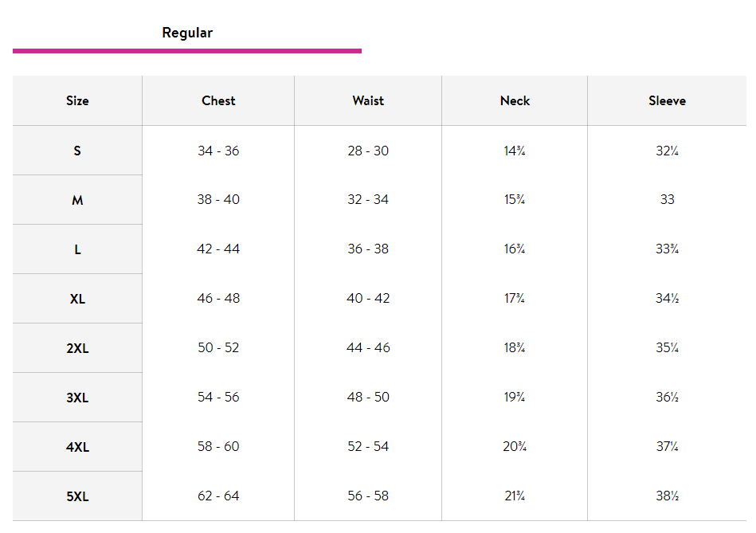Select the M size row label

[x=77, y=200]
